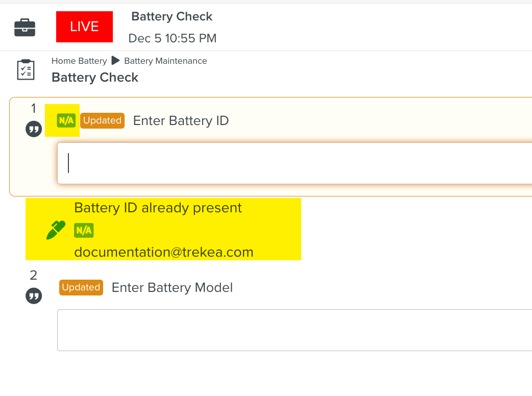Open the Battery Maintenance breadcrumb link
The width and height of the screenshot is (532, 396).
pos(165,61)
